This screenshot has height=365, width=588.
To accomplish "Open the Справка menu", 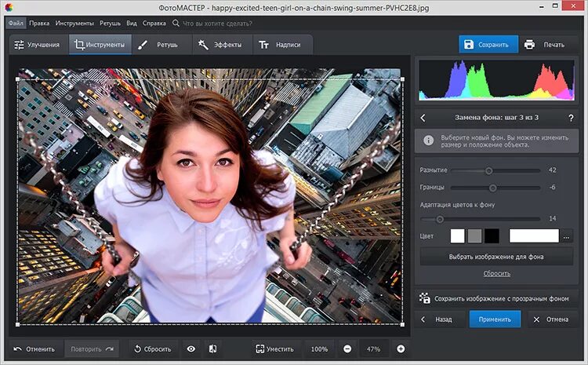I will [x=154, y=23].
